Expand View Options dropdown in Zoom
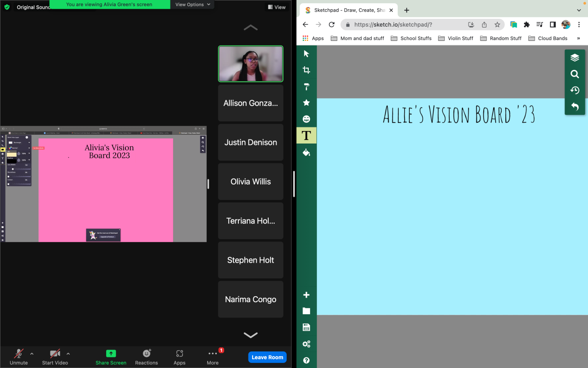Image resolution: width=588 pixels, height=368 pixels. (x=193, y=5)
